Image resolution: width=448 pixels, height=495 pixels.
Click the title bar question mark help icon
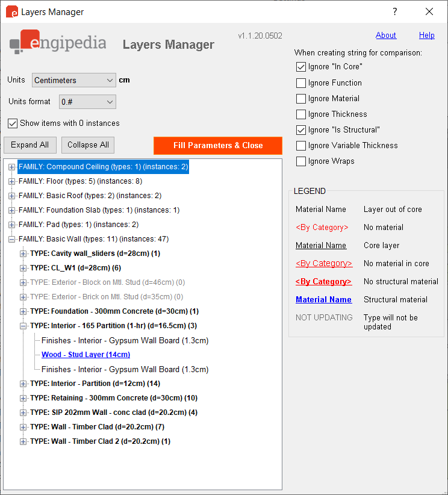(x=395, y=11)
